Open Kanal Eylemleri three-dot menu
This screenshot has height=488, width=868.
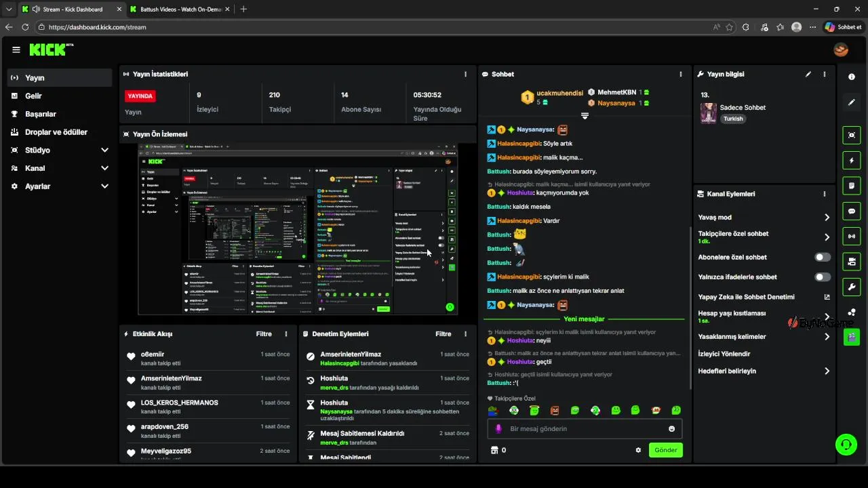[825, 194]
